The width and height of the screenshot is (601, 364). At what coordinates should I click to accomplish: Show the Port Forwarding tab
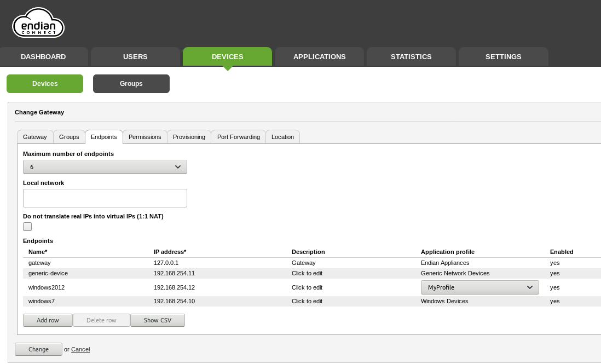(x=238, y=137)
